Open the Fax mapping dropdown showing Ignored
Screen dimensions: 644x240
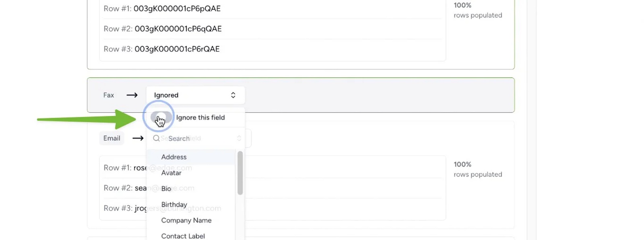click(195, 95)
